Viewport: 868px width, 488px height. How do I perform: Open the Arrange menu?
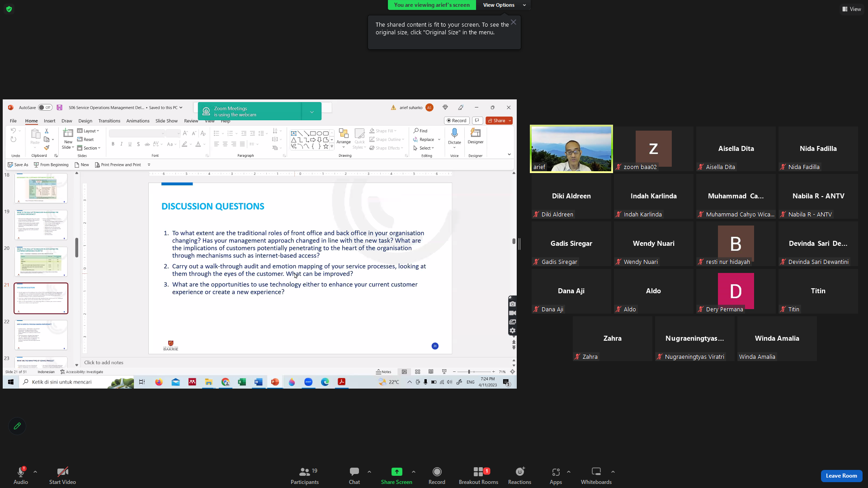click(x=344, y=138)
